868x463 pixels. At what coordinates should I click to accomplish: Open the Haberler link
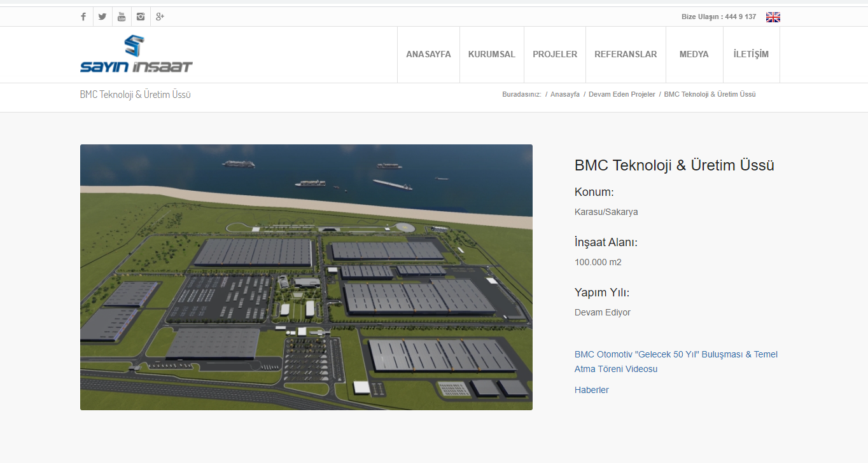(x=591, y=390)
